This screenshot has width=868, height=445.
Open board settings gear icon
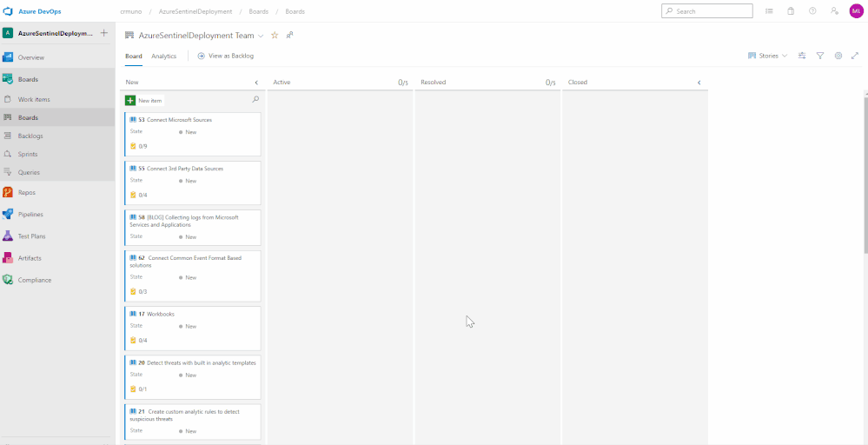click(x=838, y=56)
